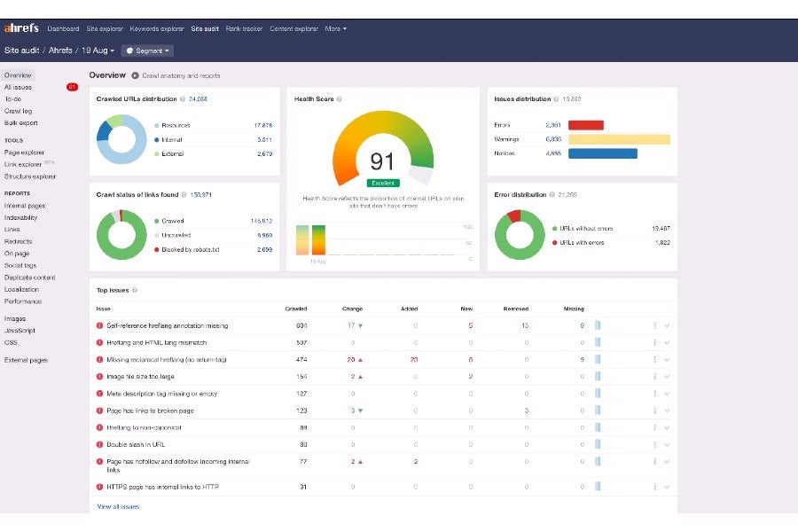Click error icon for Self-reference hreflang annotation missing

point(99,325)
